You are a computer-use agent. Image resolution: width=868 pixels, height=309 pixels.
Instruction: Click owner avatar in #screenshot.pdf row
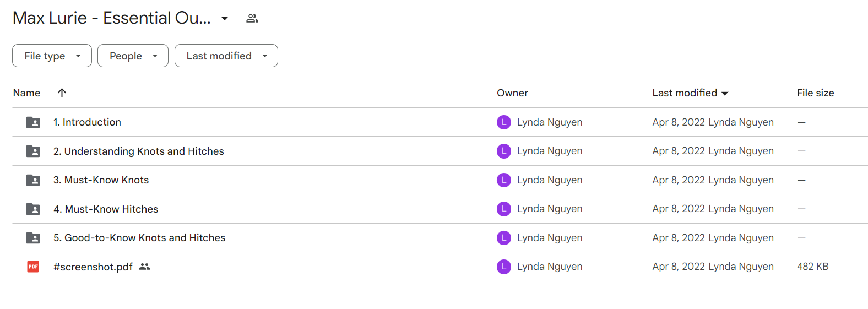click(x=503, y=267)
